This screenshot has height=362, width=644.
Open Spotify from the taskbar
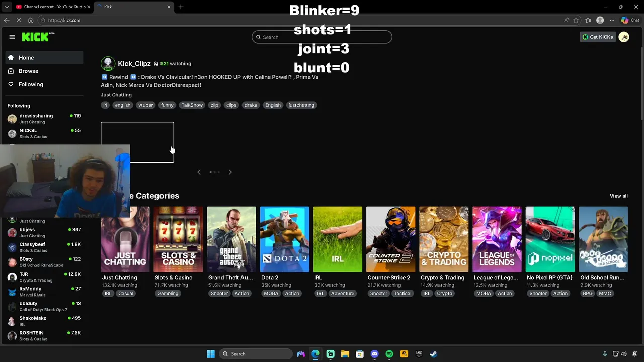coord(389,354)
